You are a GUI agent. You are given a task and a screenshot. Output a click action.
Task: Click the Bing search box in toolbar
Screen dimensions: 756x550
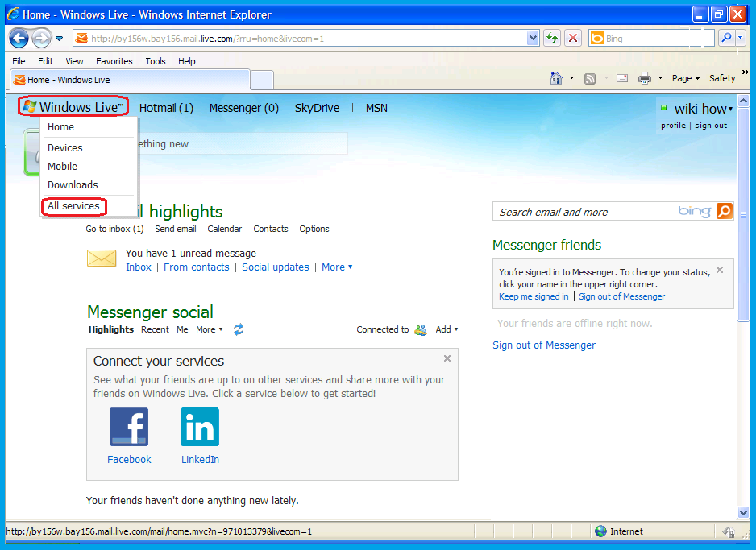[651, 39]
